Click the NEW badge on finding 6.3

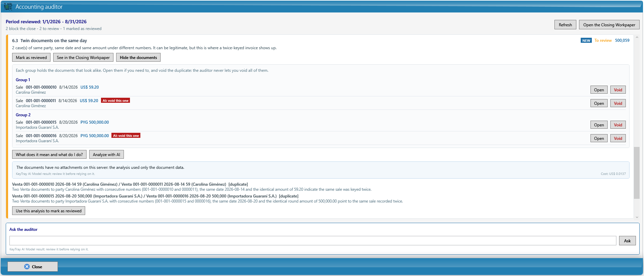(586, 40)
